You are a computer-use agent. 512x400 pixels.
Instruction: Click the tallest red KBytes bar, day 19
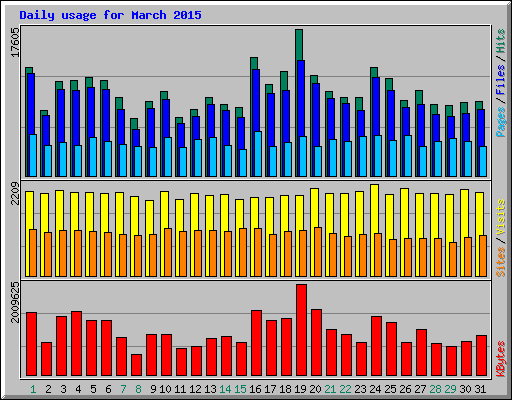click(301, 330)
